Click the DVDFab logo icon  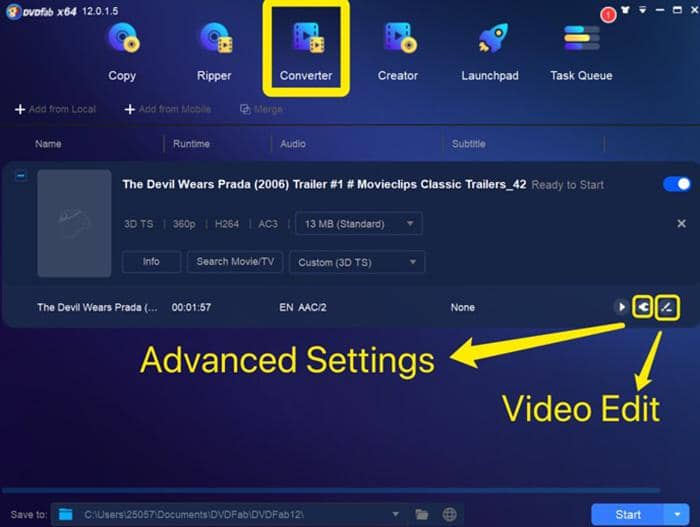coord(13,11)
